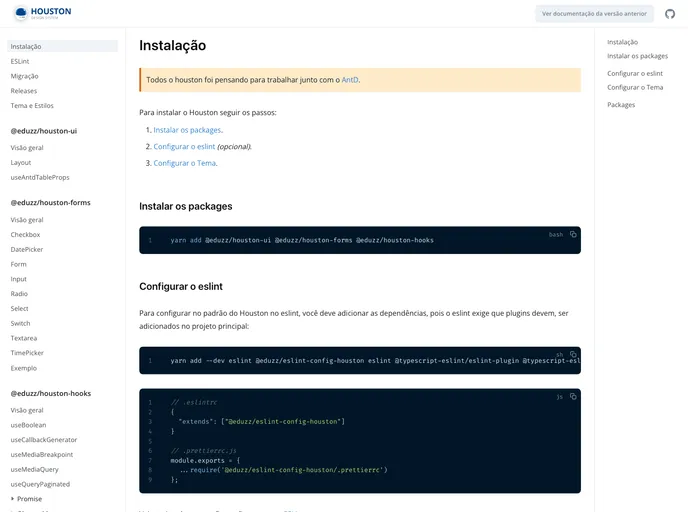Click Configurar o eslint step link
This screenshot has height=512, width=688.
[184, 146]
